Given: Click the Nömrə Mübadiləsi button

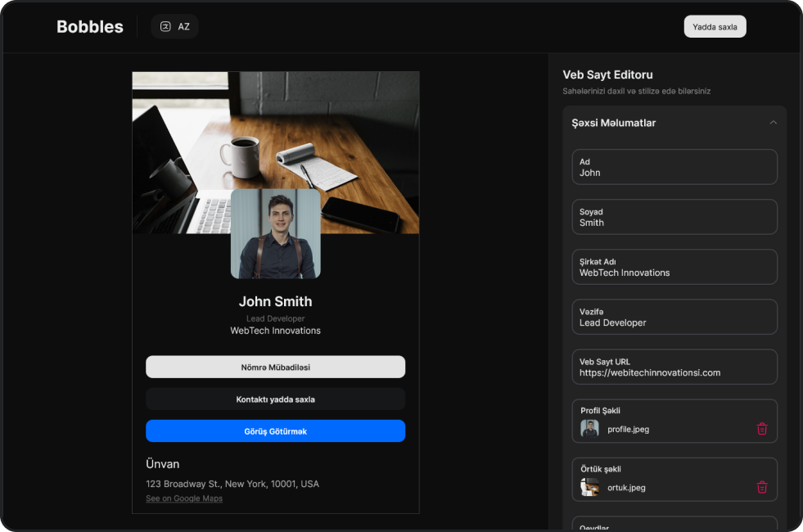Looking at the screenshot, I should pyautogui.click(x=276, y=367).
